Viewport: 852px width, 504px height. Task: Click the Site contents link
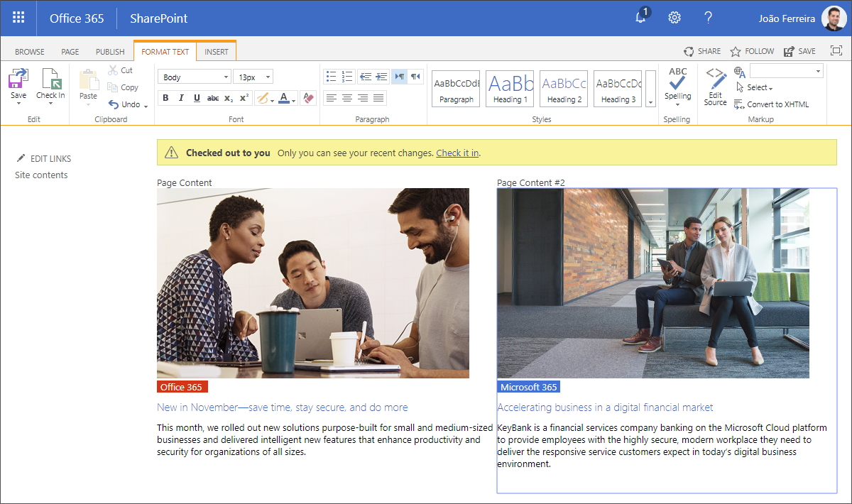(x=41, y=175)
